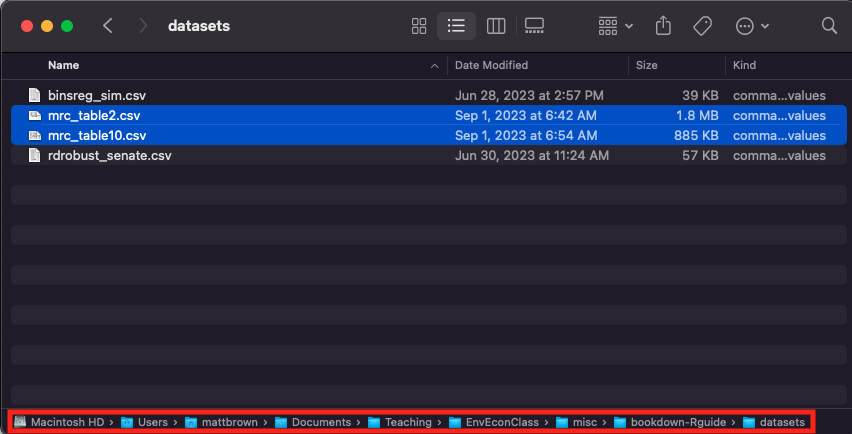Click misc in the path bar
Screen dimensions: 852x434
click(x=577, y=422)
